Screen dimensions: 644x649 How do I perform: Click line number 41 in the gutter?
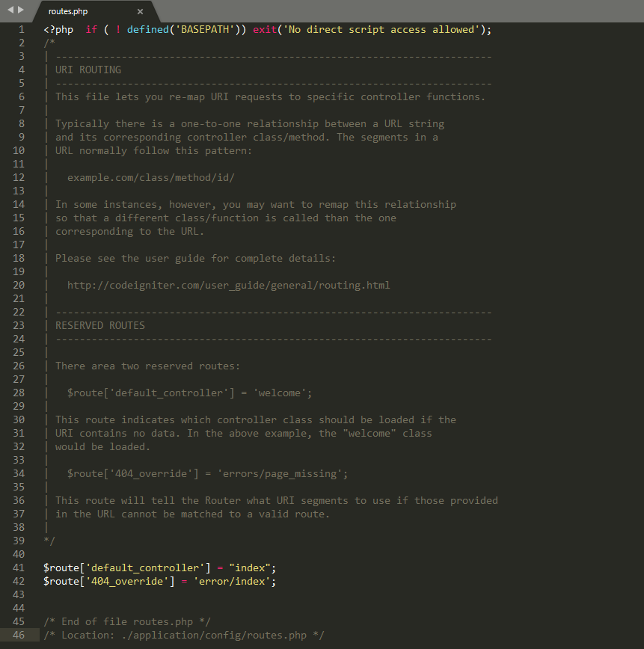[19, 568]
